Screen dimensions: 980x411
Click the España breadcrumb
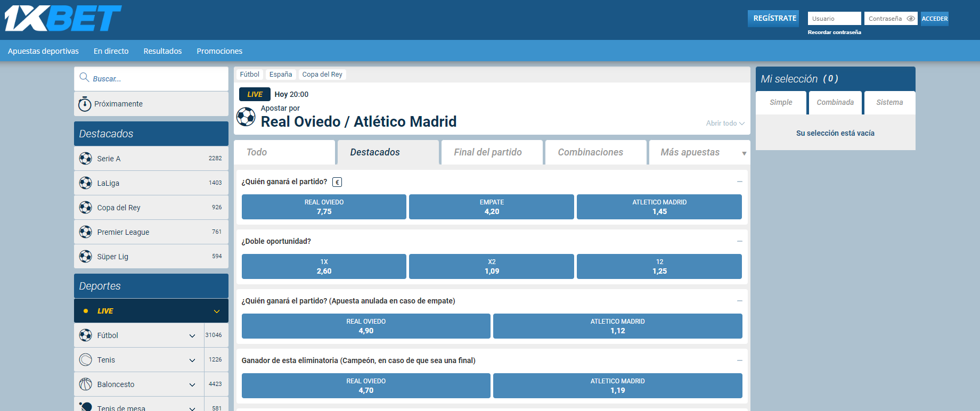(x=281, y=75)
